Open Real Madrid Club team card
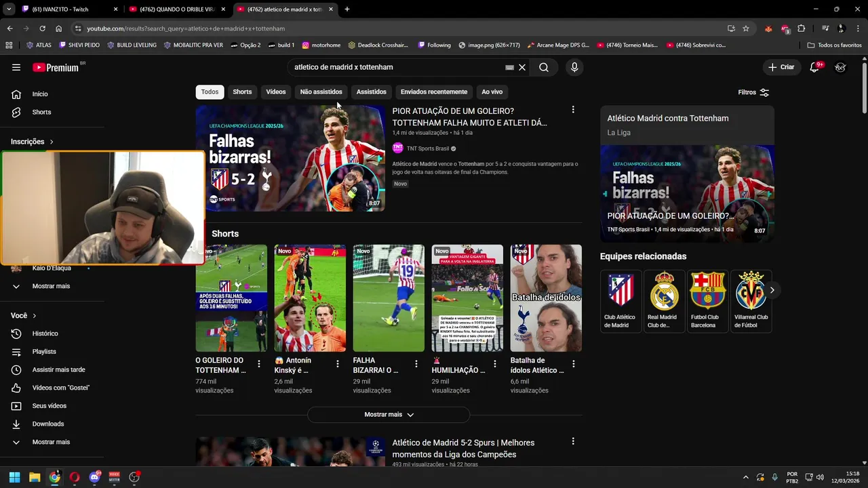The image size is (868, 488). [664, 301]
